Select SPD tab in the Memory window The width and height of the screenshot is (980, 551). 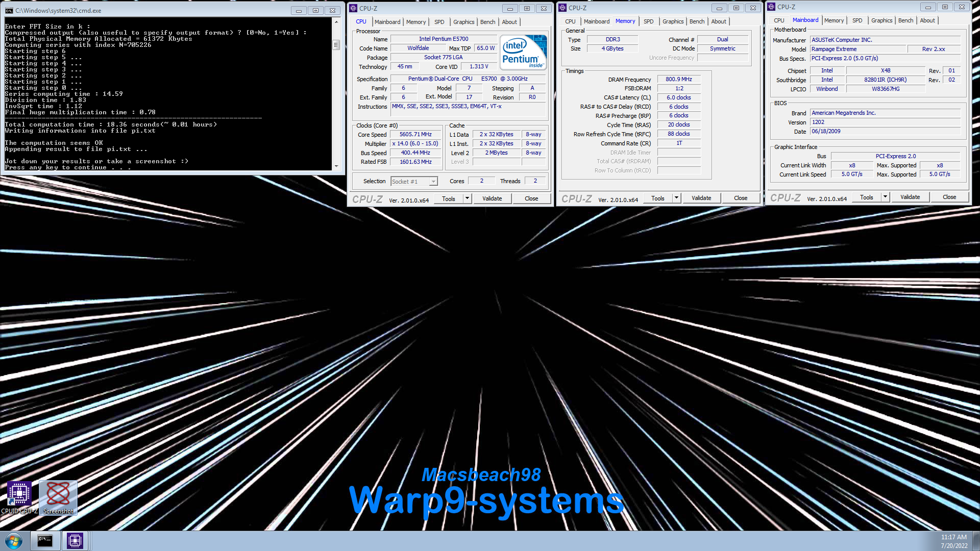click(x=649, y=21)
